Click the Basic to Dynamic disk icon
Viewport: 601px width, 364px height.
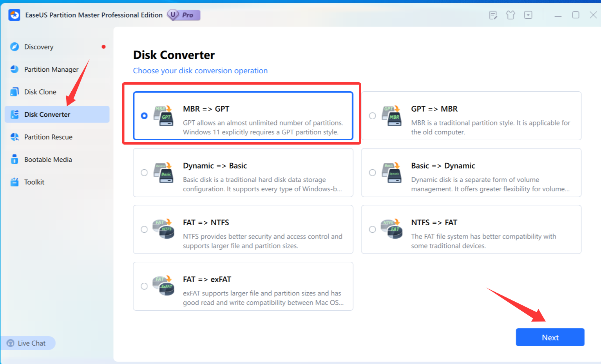coord(392,172)
